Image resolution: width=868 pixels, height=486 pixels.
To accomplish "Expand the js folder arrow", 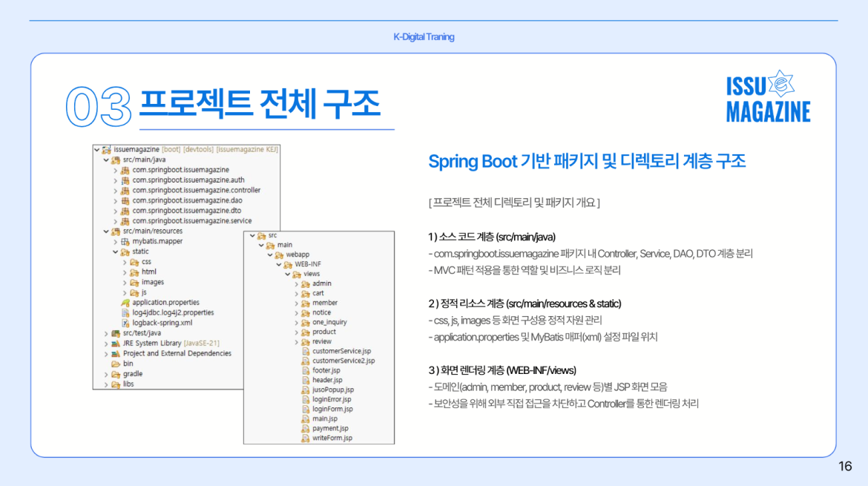I will (125, 293).
